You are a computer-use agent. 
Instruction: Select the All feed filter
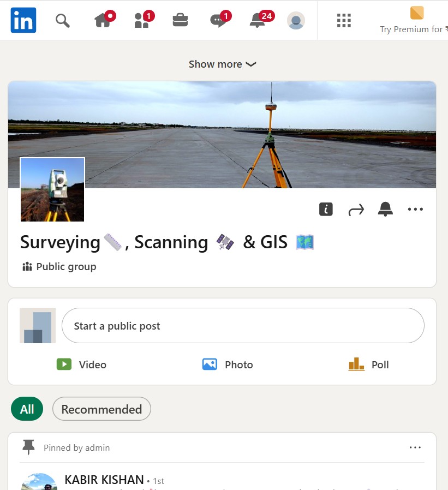coord(27,409)
